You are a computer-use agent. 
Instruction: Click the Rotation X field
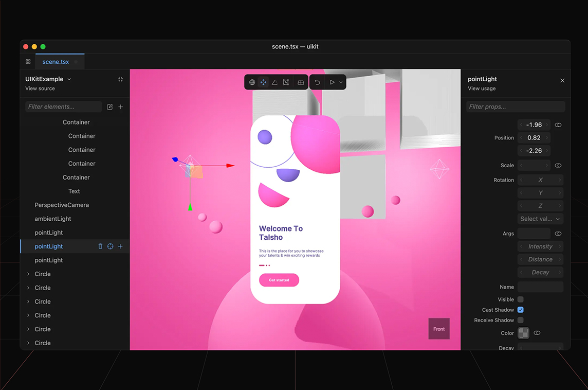[x=540, y=180]
